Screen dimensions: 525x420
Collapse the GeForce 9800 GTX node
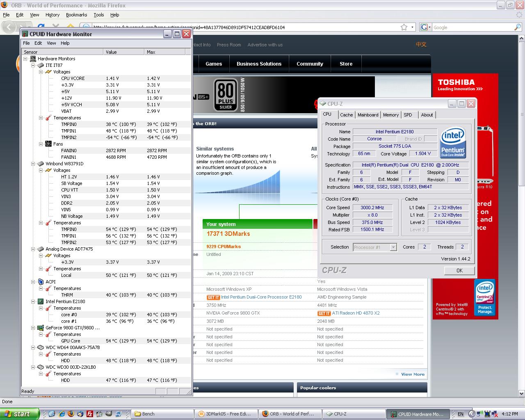click(33, 328)
